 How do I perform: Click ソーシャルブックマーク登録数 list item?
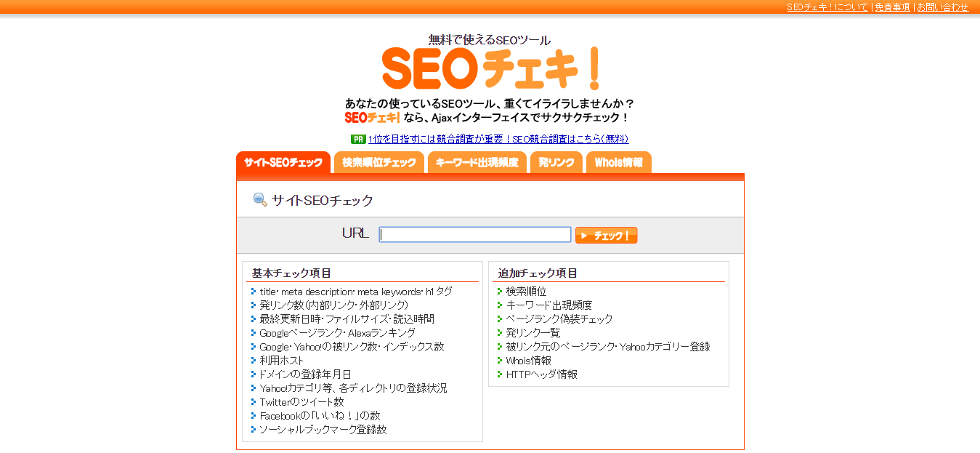click(323, 430)
